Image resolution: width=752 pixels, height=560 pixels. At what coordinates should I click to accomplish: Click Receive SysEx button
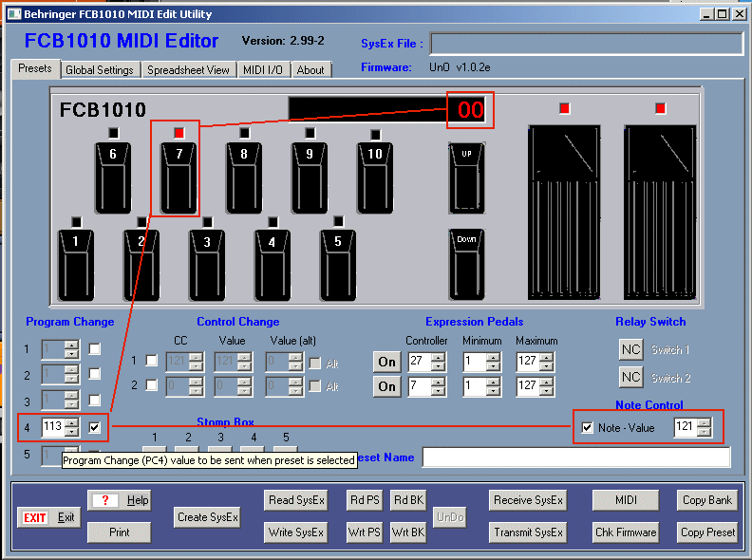point(528,500)
